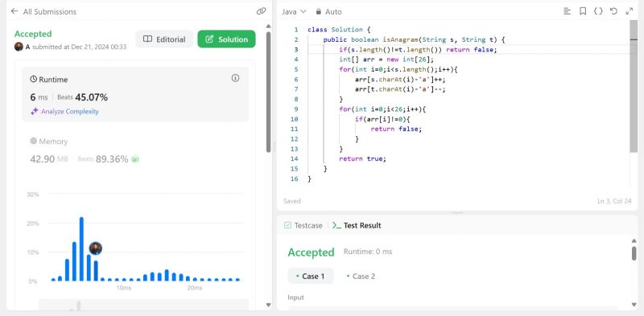Click the curly braces snippet icon
Screen dimensions: 644x316
pyautogui.click(x=598, y=11)
